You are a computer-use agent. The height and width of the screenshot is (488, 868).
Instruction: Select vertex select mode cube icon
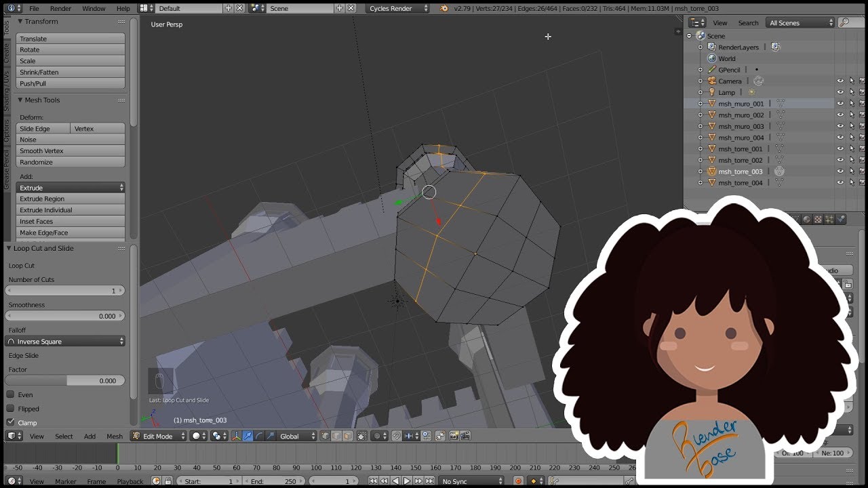pos(325,436)
